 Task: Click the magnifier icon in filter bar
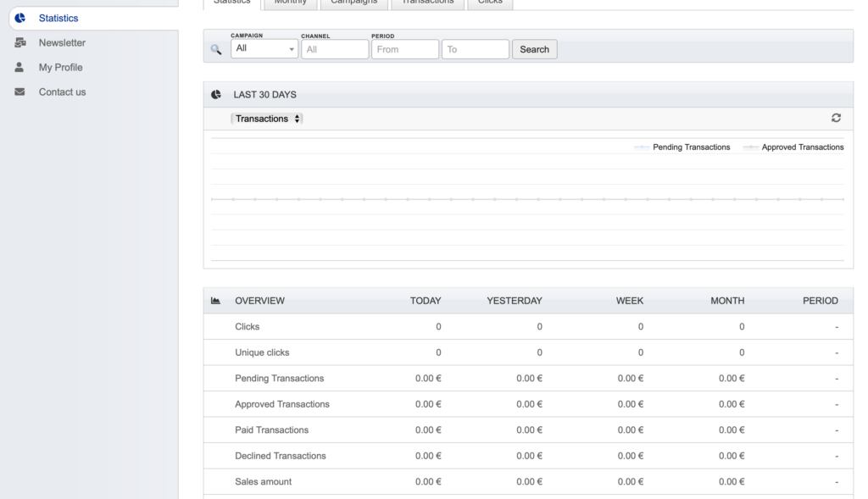point(216,50)
